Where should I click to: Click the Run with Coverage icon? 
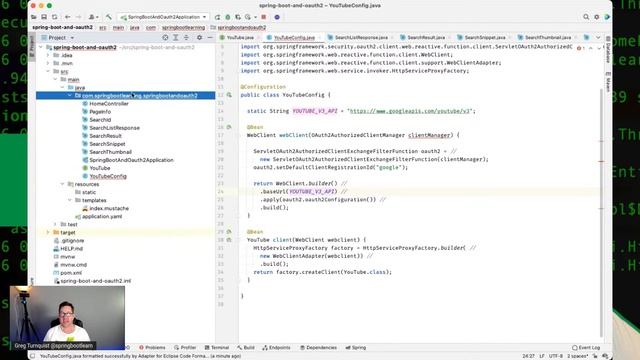click(x=238, y=17)
